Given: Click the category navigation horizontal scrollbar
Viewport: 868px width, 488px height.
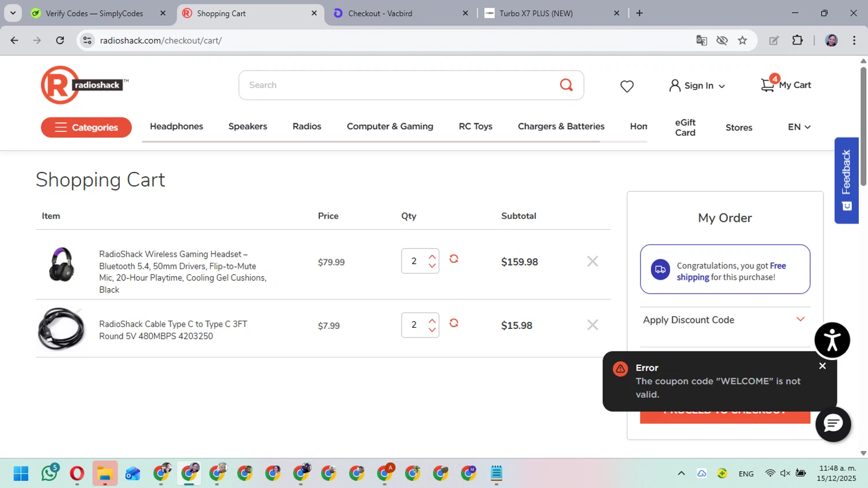Looking at the screenshot, I should tap(370, 141).
